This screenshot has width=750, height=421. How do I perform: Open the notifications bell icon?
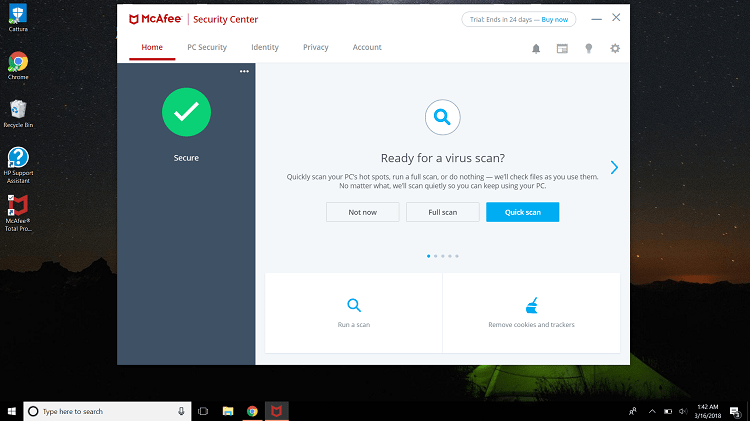click(536, 49)
